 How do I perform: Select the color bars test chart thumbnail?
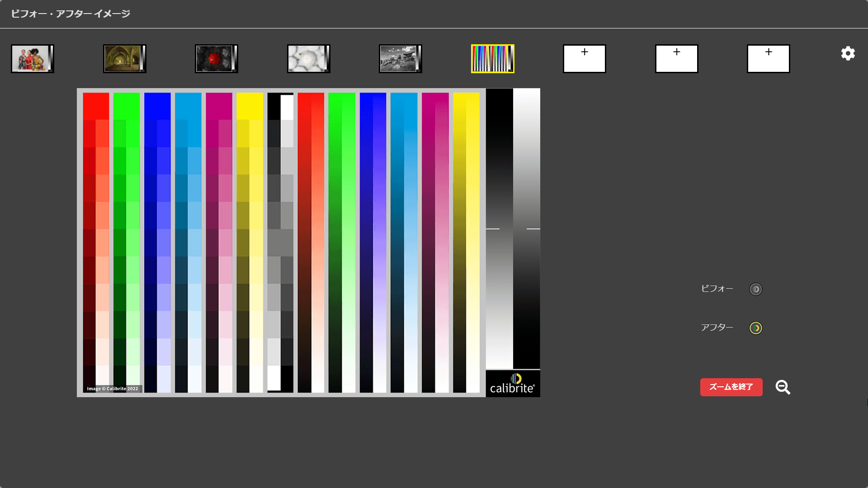pos(492,59)
